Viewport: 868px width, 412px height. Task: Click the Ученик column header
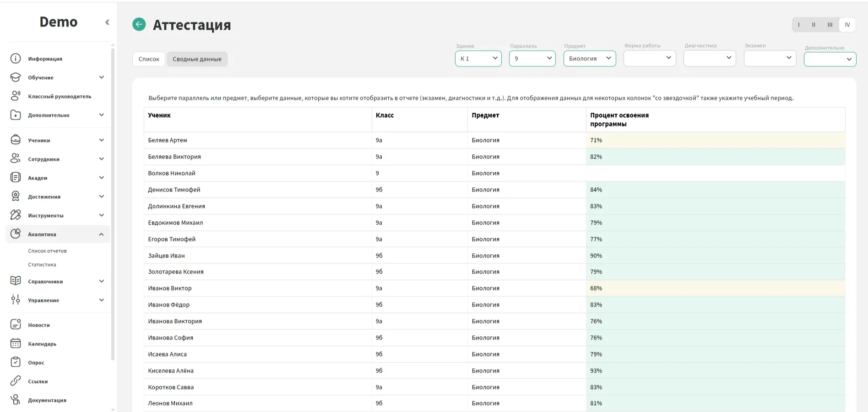[159, 115]
